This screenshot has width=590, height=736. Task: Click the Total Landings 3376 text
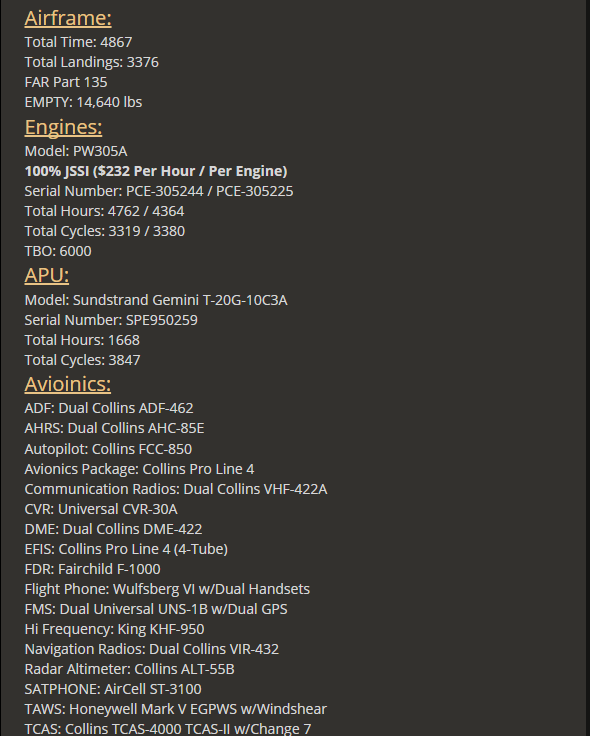[x=92, y=62]
